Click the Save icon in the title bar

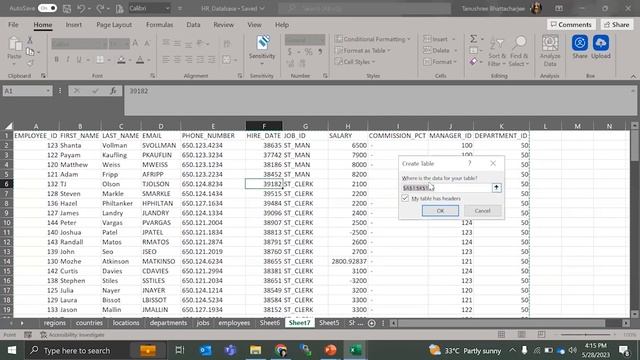point(67,8)
